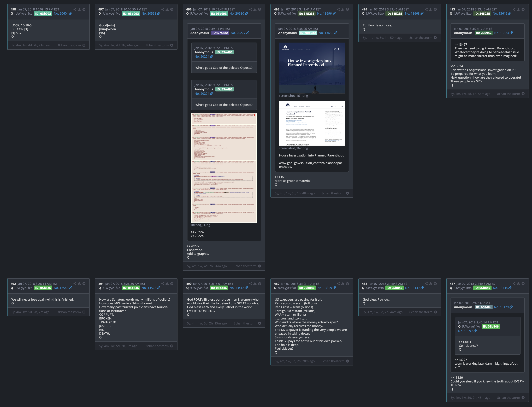Screen dimensions: 532x407
Task: Click ID: 206942 badge
Action: click(484, 33)
